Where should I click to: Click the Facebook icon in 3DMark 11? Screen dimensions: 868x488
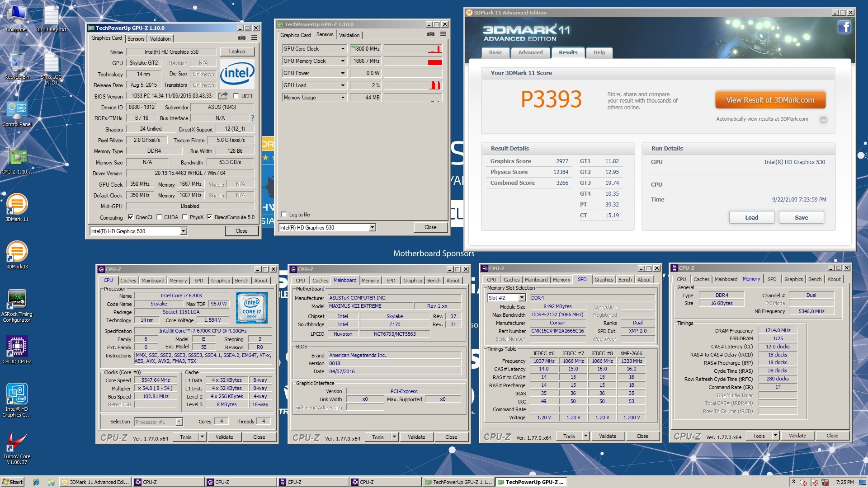click(x=844, y=27)
